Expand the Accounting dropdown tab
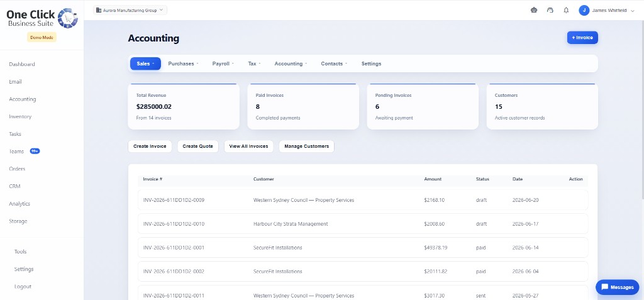Viewport: 644px width, 300px height. tap(291, 64)
